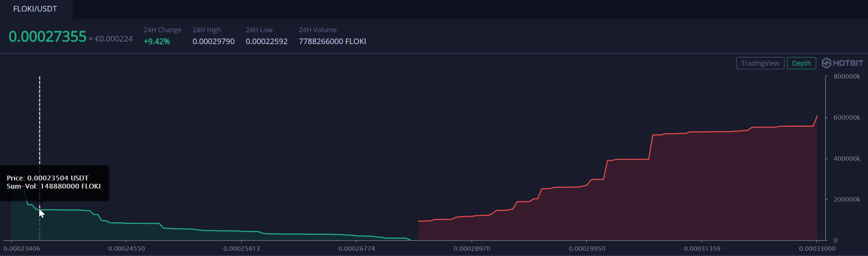Click the 24H Low value 0.00022592
Viewport: 868px width, 256px height.
(x=267, y=41)
